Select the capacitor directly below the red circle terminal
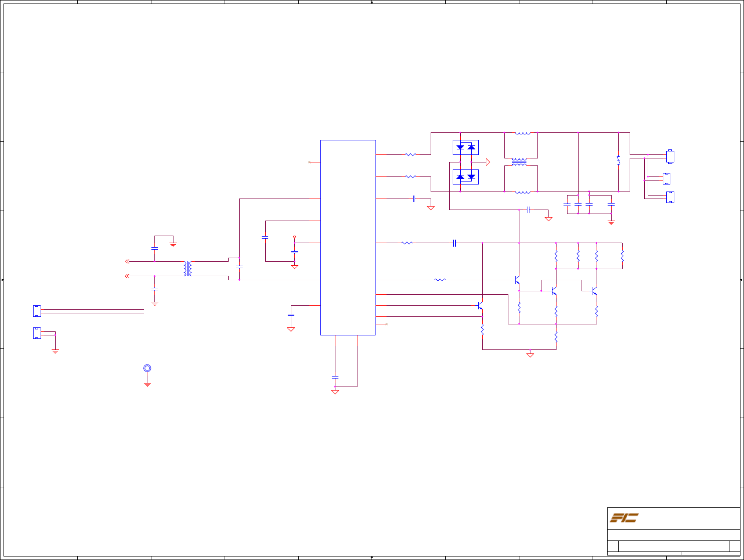 [x=294, y=252]
